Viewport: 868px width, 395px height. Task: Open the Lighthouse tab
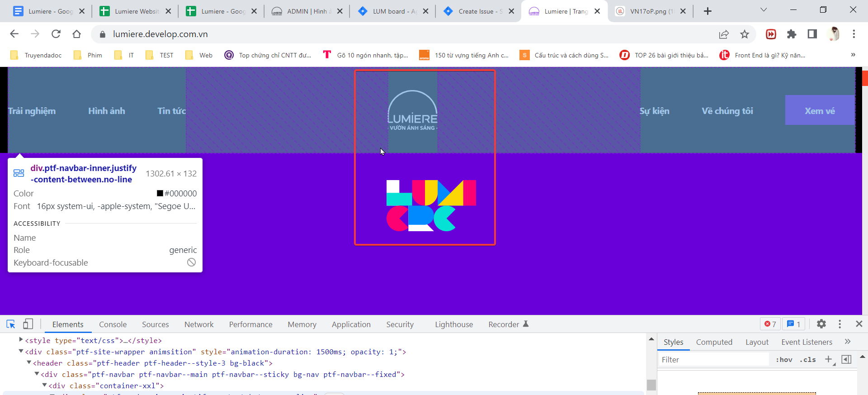454,324
